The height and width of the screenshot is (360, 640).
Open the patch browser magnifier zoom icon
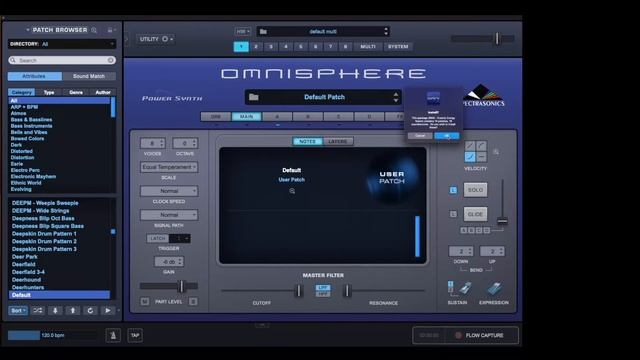(x=94, y=30)
